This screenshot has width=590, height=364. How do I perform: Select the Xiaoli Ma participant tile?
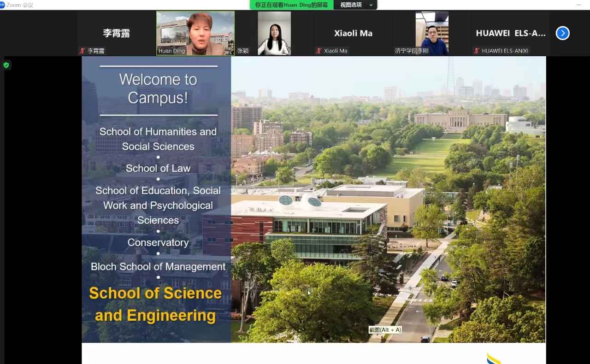[353, 32]
